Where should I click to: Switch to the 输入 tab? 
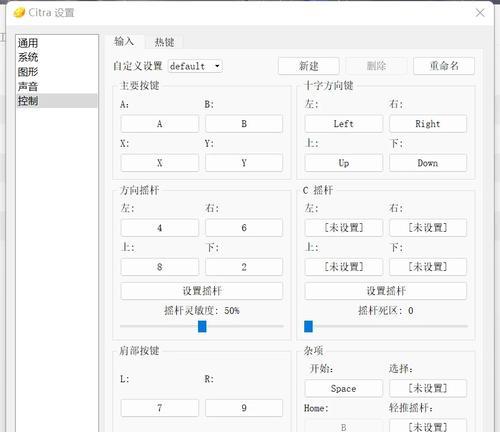pos(124,42)
